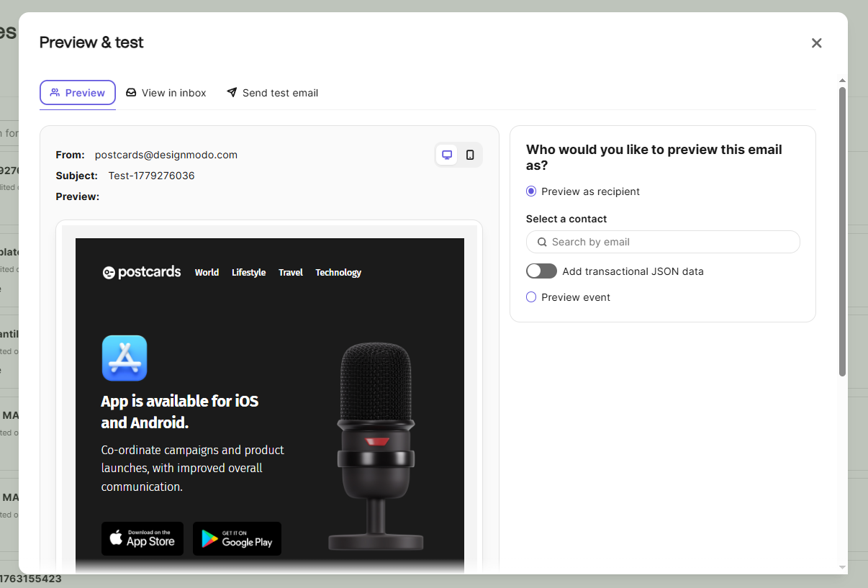The image size is (868, 588).
Task: Open the Preview tab
Action: coord(78,93)
